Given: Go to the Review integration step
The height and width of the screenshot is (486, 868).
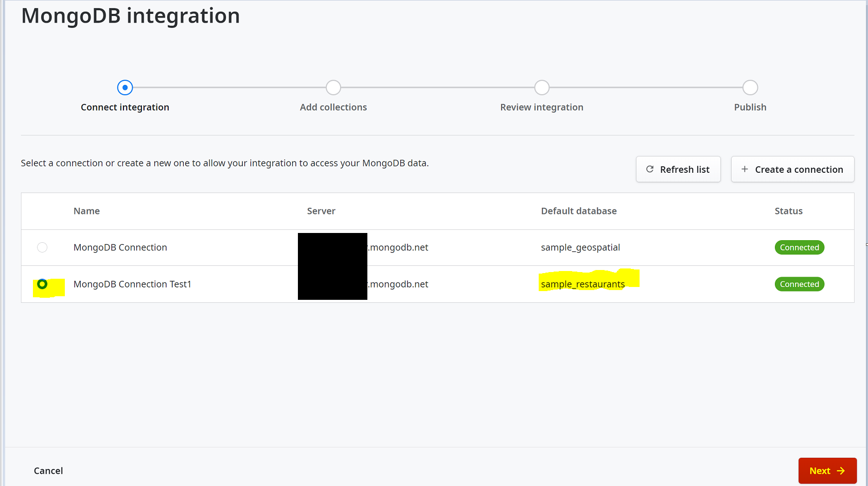Looking at the screenshot, I should (x=542, y=87).
